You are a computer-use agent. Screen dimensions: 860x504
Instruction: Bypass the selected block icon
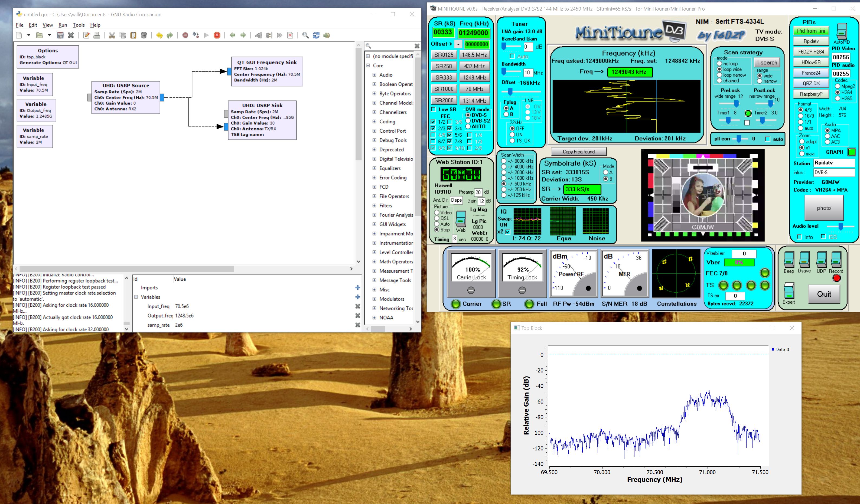[279, 35]
